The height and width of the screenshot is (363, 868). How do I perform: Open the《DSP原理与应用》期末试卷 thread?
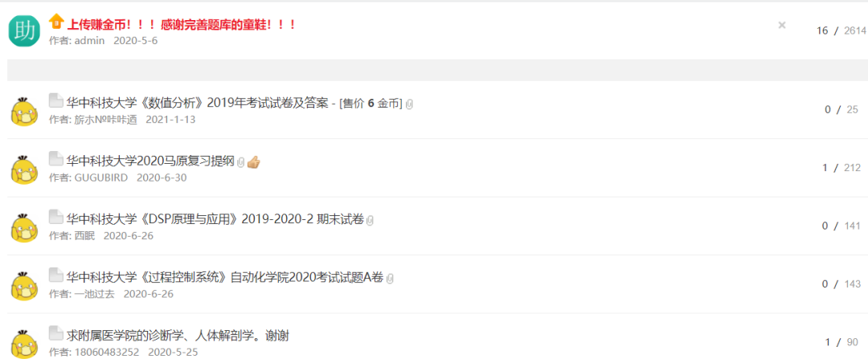click(x=215, y=219)
